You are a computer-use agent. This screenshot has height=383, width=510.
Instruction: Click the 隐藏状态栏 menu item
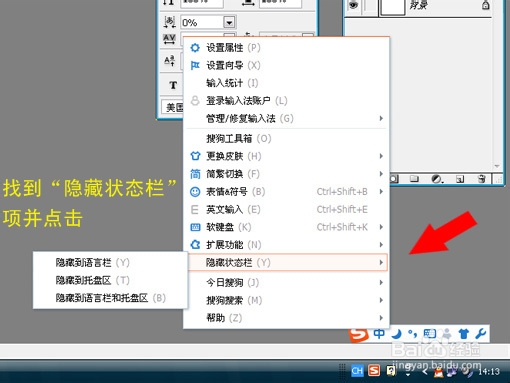287,263
